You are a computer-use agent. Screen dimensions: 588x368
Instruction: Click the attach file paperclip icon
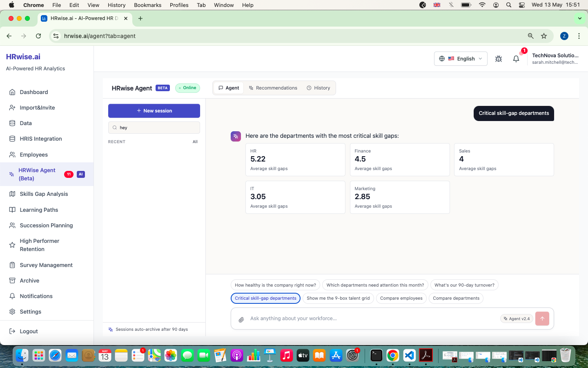pos(241,319)
